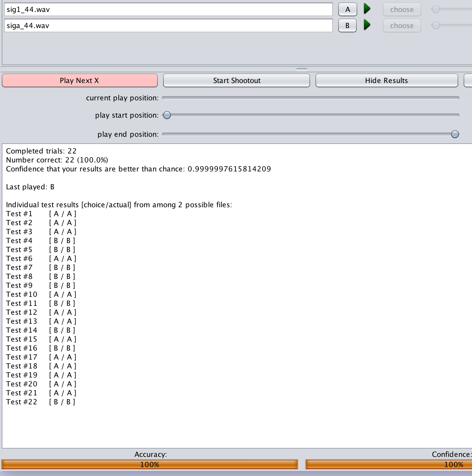Click the A selection button
Image resolution: width=472 pixels, height=476 pixels.
point(347,9)
